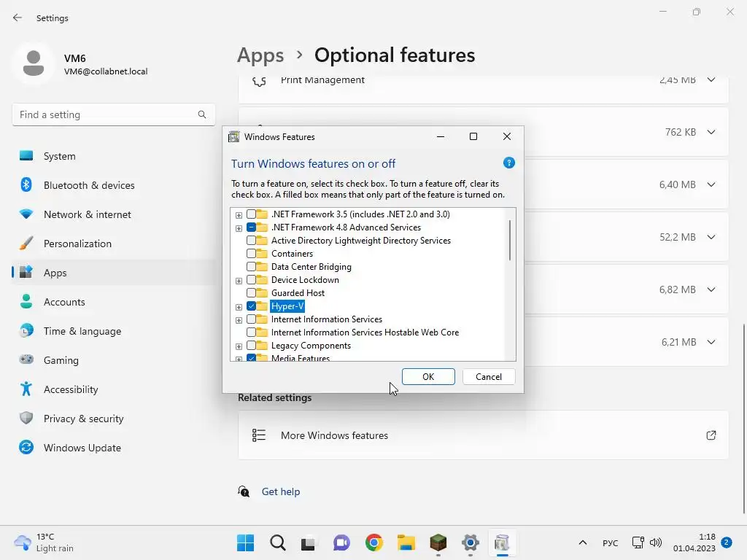Show hidden tray icons chevron
Image resolution: width=747 pixels, height=560 pixels.
(583, 542)
